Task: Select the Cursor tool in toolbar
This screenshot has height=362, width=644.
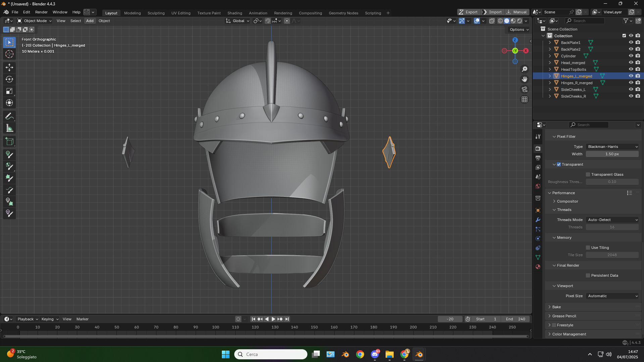Action: click(x=9, y=54)
